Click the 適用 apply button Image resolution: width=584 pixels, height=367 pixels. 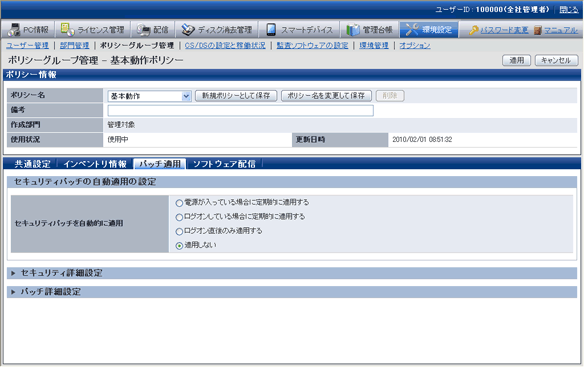pos(516,60)
